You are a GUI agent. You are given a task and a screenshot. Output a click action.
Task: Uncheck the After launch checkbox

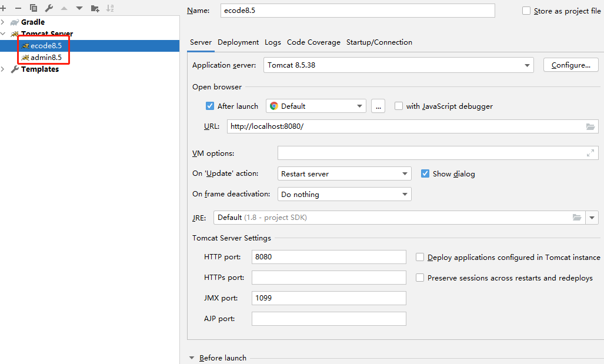click(x=209, y=106)
